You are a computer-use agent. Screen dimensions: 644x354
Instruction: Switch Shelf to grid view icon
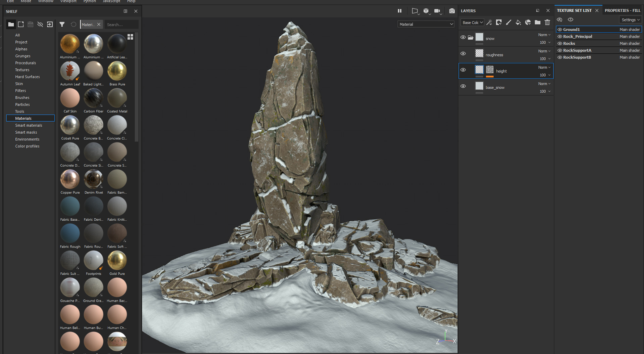pos(130,37)
